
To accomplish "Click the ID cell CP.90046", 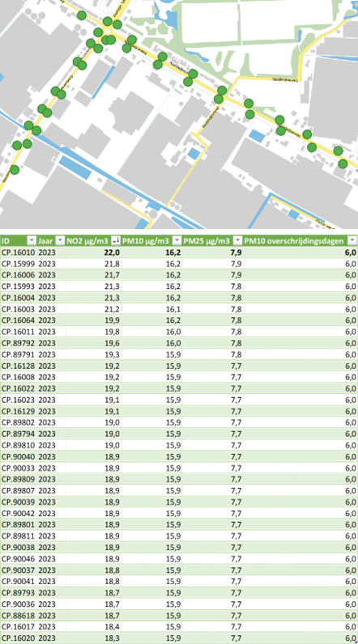I will [19, 558].
